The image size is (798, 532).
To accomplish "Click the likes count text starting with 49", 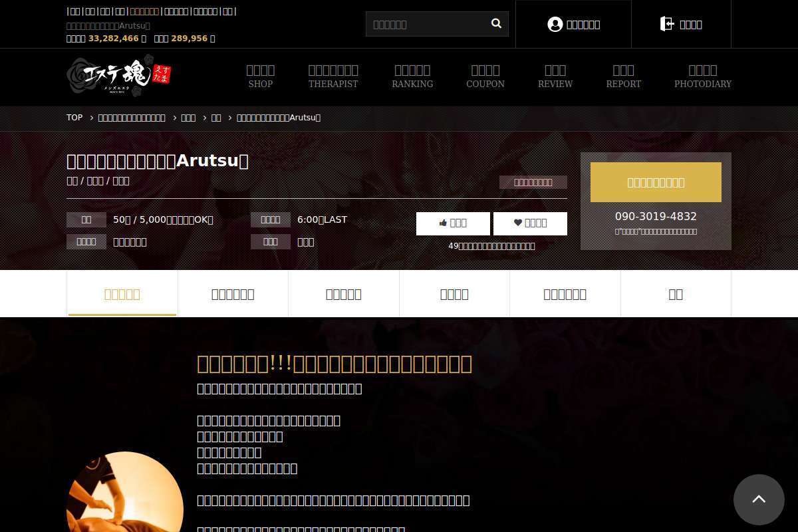I will pyautogui.click(x=491, y=246).
